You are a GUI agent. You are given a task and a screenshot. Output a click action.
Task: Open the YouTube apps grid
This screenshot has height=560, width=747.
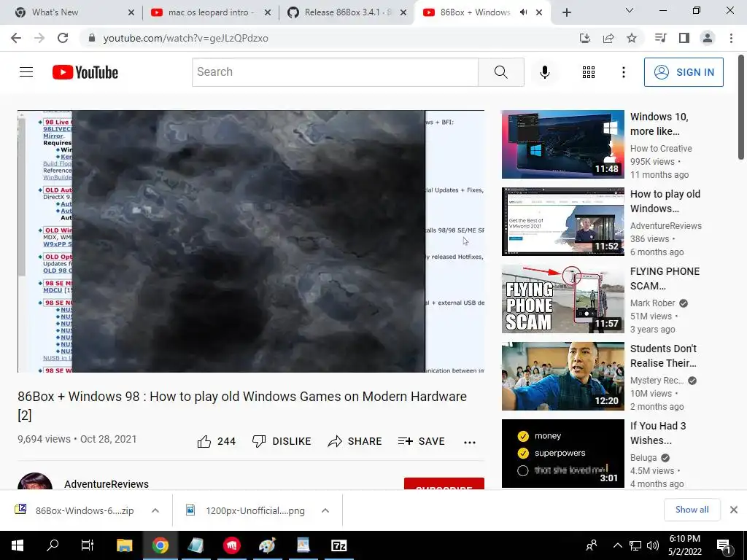pos(589,72)
